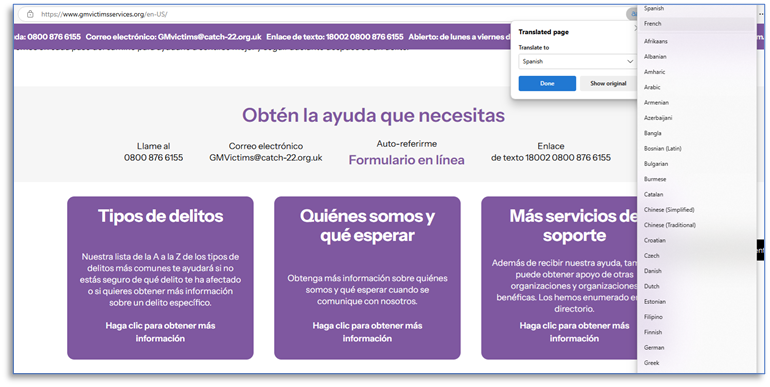
Task: Click the 'Quiénes somos y qué esperar' heading
Action: [x=367, y=226]
